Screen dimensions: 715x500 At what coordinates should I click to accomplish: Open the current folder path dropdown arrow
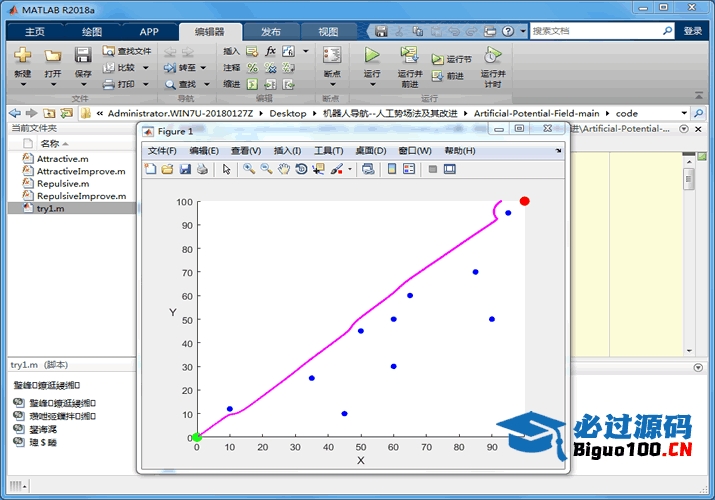tap(684, 113)
